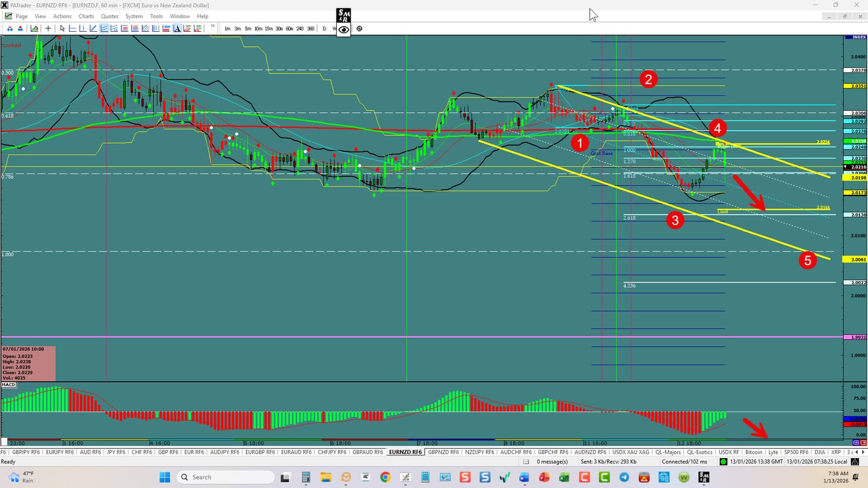
Task: Open the new chart icon
Action: click(35, 28)
